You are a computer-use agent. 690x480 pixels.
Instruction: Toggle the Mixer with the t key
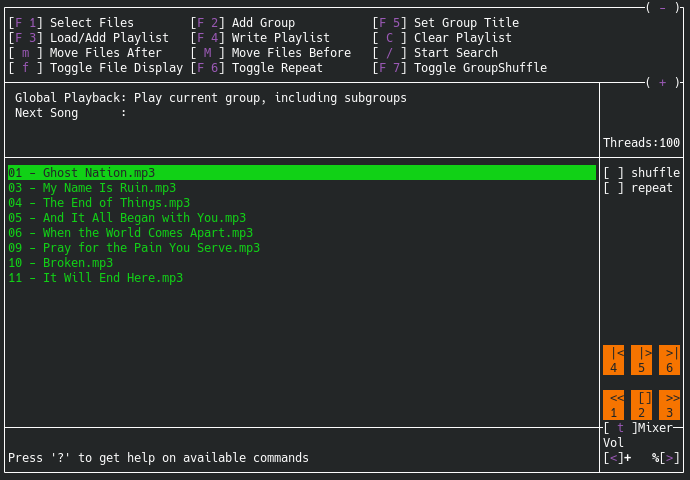(621, 428)
